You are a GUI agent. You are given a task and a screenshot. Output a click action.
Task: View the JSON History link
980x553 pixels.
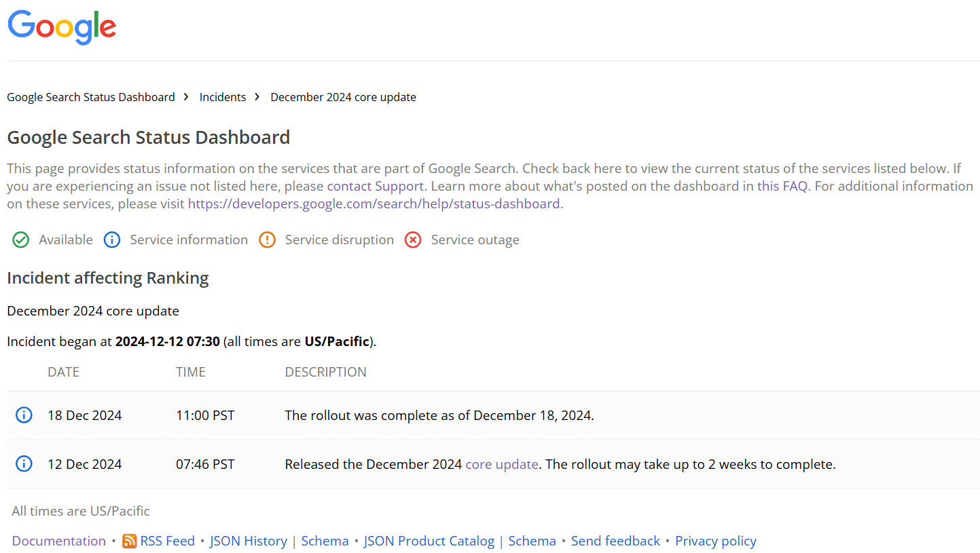coord(249,541)
